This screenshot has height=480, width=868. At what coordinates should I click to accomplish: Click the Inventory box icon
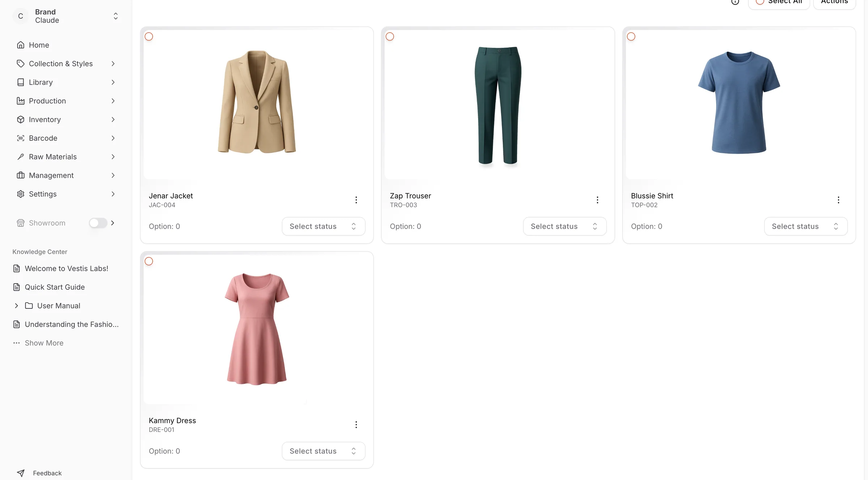click(21, 119)
